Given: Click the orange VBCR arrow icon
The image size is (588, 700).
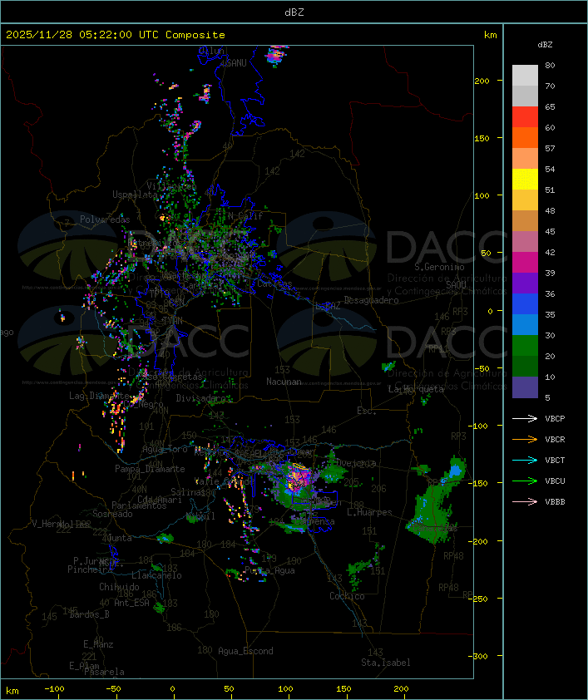Looking at the screenshot, I should [525, 439].
